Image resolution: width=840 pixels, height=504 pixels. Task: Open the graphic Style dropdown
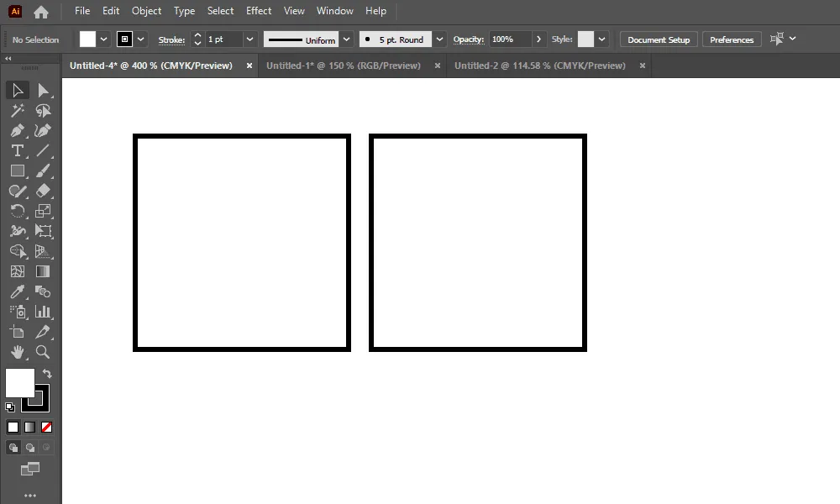[x=601, y=39]
